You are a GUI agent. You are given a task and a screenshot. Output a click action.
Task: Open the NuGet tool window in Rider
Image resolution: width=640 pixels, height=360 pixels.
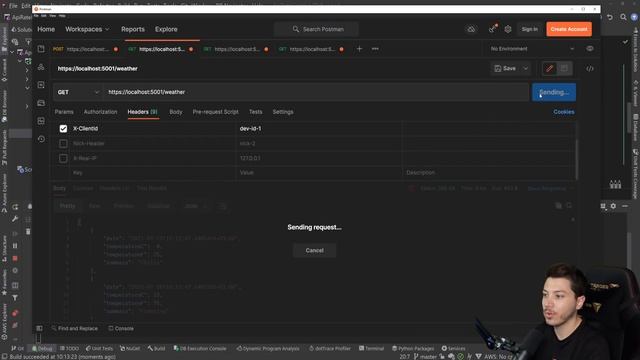click(x=130, y=348)
